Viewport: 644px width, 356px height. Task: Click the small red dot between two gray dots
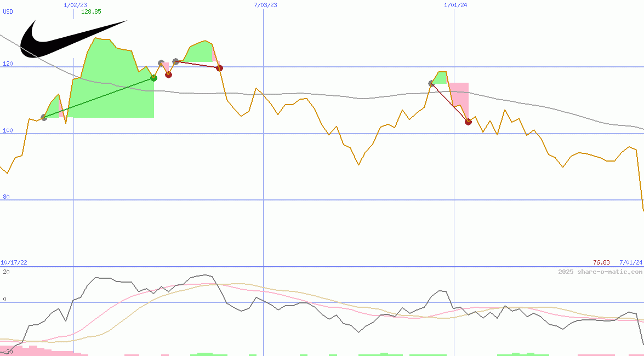point(168,74)
